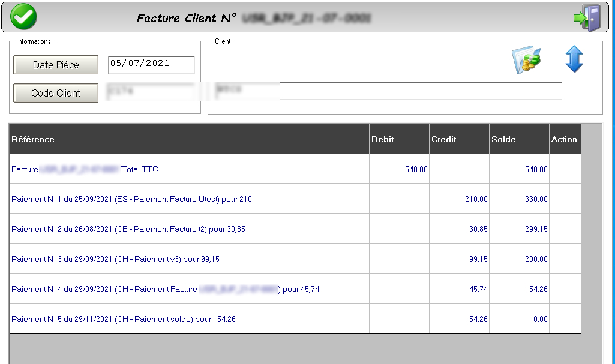Select the Code Client input field

click(151, 92)
